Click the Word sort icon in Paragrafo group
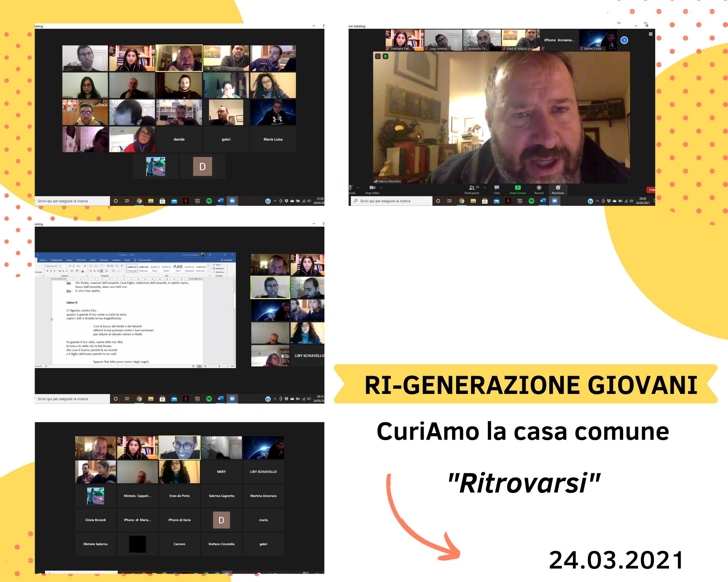 tap(117, 266)
